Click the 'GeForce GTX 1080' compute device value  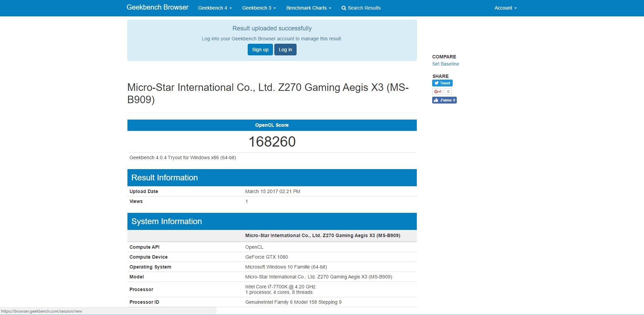(266, 257)
